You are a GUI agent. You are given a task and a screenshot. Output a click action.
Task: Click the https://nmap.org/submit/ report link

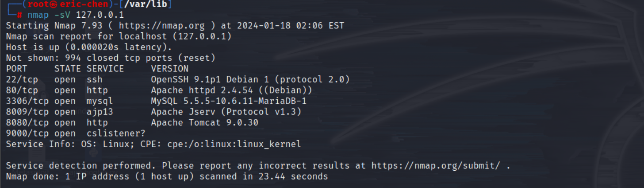[436, 165]
